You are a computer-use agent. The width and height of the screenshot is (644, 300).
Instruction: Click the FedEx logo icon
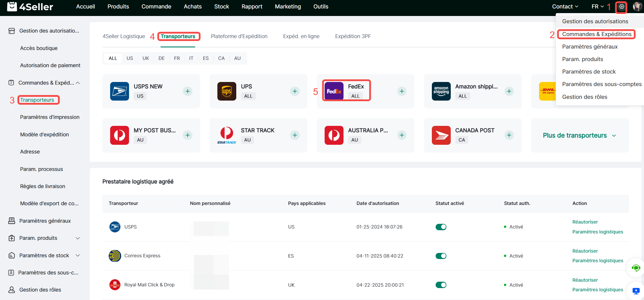[x=334, y=91]
